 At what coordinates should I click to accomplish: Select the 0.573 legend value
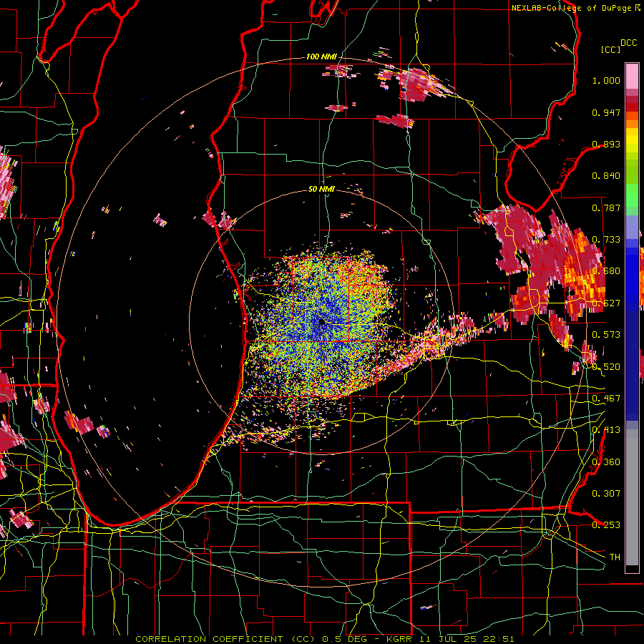(x=606, y=335)
